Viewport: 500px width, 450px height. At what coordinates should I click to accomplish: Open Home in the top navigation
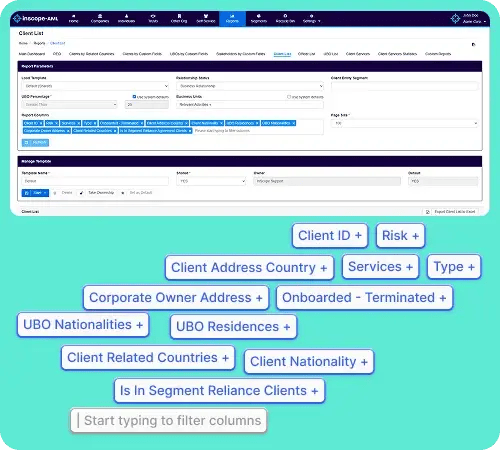coord(73,19)
